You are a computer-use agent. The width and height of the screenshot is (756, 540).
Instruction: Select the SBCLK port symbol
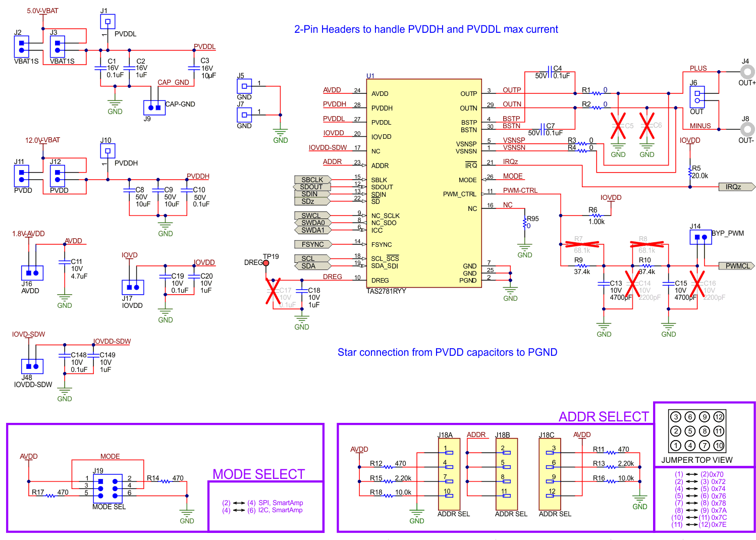(313, 180)
